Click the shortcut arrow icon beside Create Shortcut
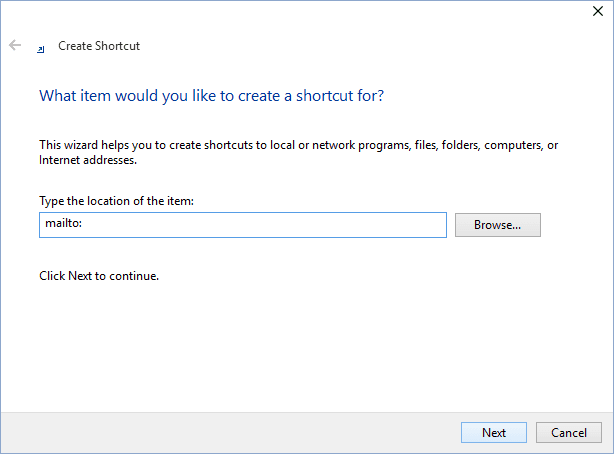Viewport: 614px width, 454px height. (41, 49)
